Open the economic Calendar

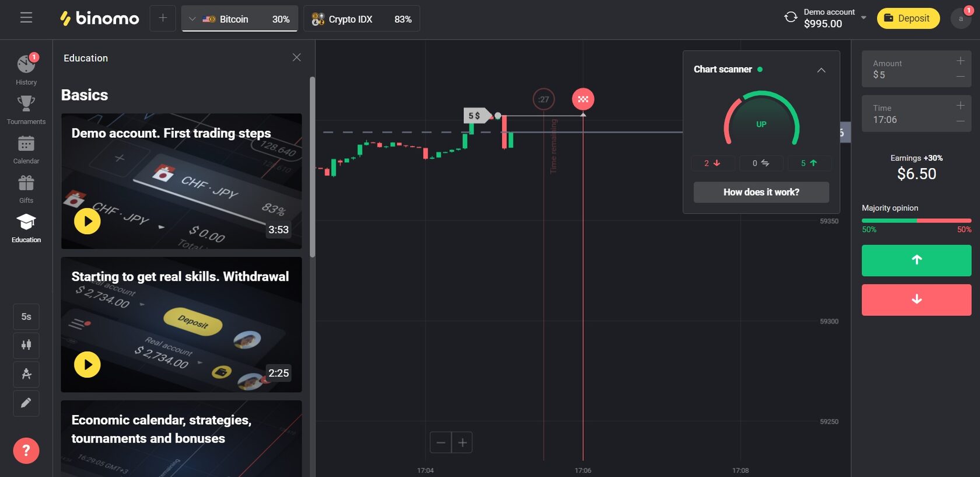click(26, 147)
